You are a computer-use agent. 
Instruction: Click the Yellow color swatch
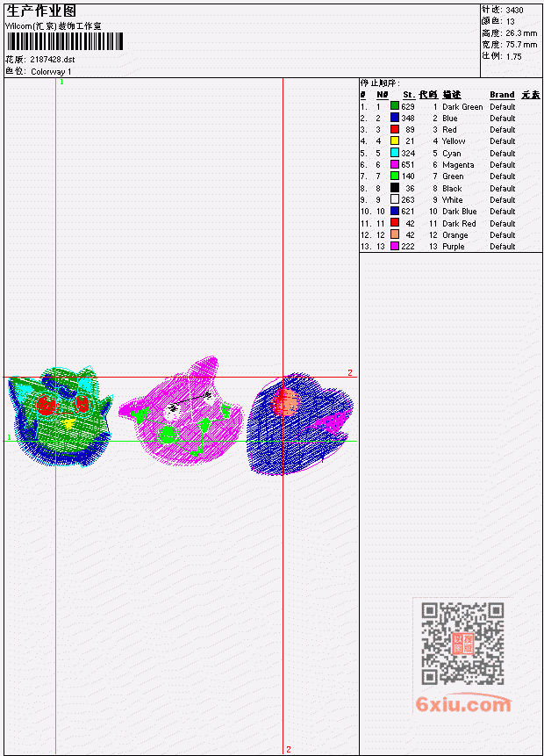click(395, 140)
